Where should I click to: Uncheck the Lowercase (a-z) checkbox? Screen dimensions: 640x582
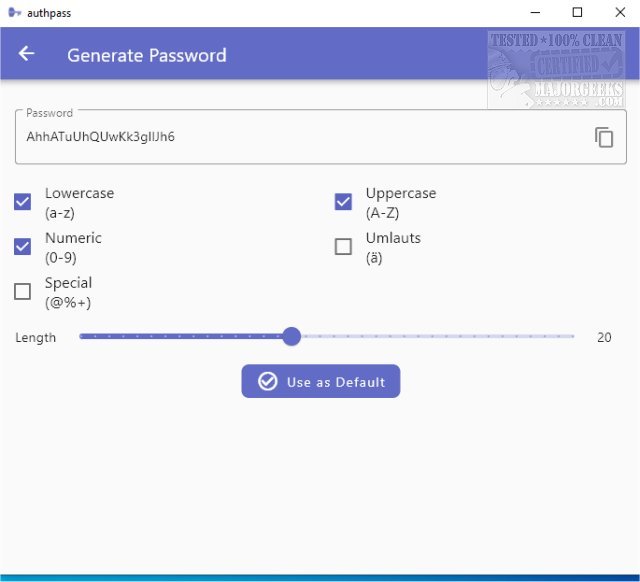pyautogui.click(x=22, y=202)
